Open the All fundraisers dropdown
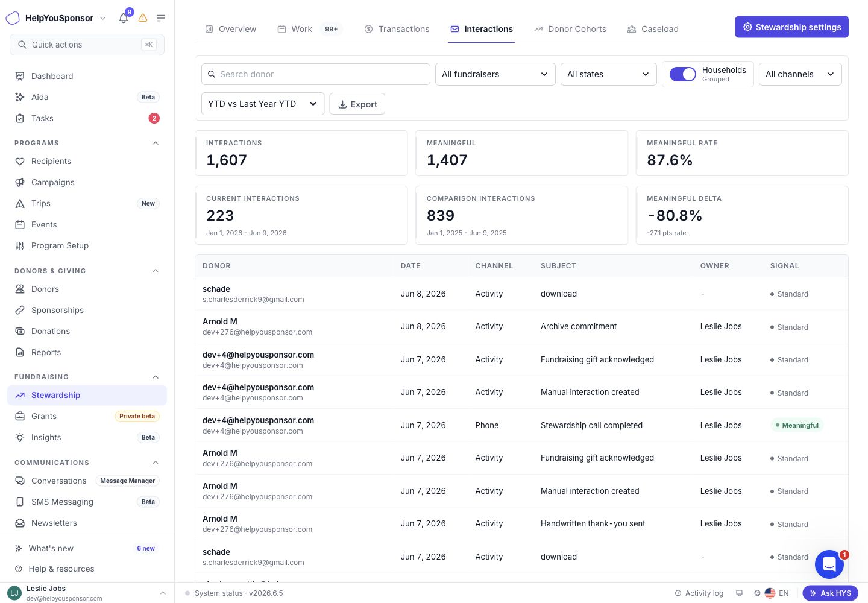The image size is (868, 603). pos(495,74)
